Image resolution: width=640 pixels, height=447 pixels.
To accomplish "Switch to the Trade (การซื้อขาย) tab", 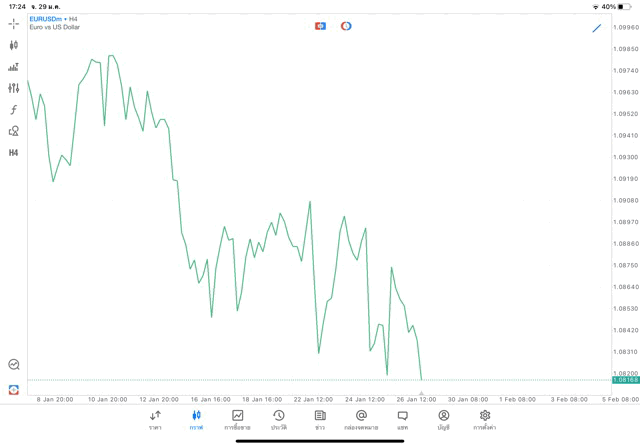I will pyautogui.click(x=237, y=420).
